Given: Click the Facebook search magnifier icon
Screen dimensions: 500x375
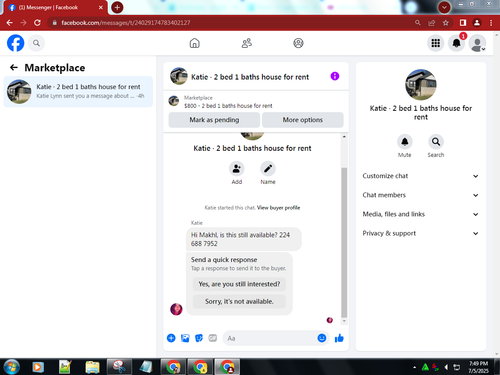Looking at the screenshot, I should (36, 43).
